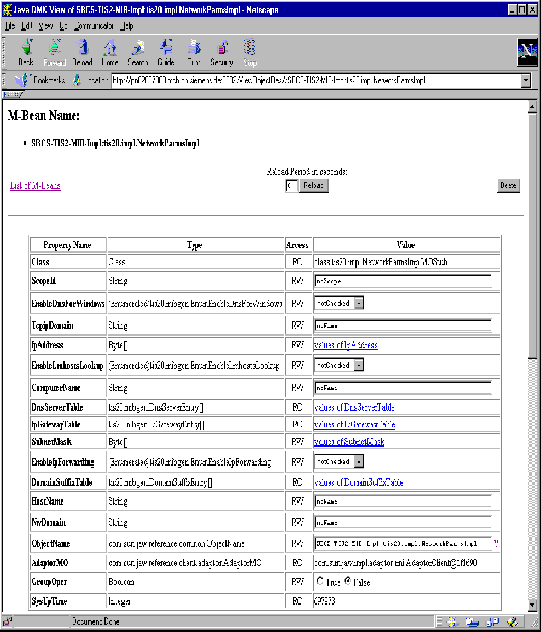This screenshot has height=632, width=541.
Task: Click the Back toolbar icon
Action: point(26,52)
